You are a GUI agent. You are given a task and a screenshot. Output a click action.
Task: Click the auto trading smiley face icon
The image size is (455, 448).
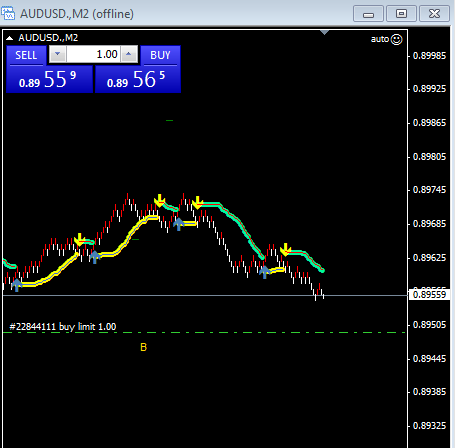click(x=396, y=39)
